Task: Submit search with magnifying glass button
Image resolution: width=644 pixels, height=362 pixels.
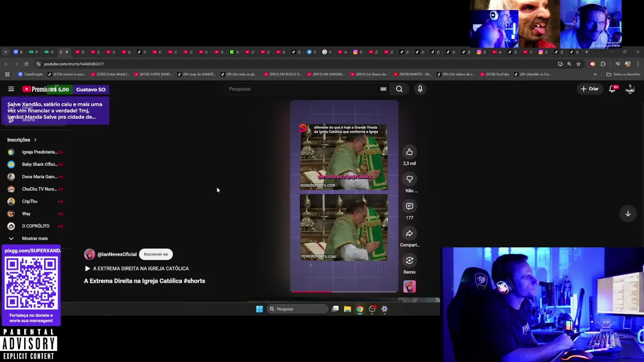Action: click(x=399, y=89)
